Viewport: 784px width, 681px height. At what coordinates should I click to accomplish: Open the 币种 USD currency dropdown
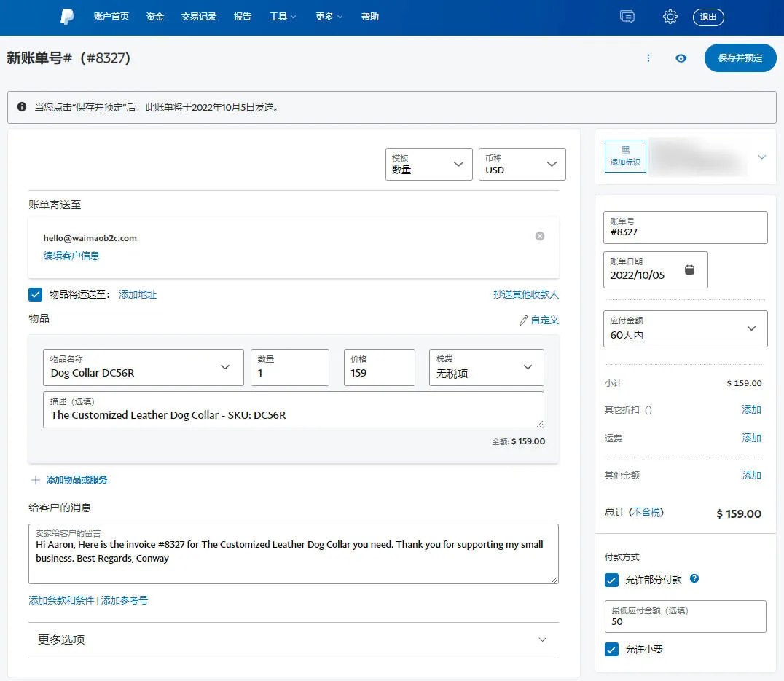click(x=522, y=165)
